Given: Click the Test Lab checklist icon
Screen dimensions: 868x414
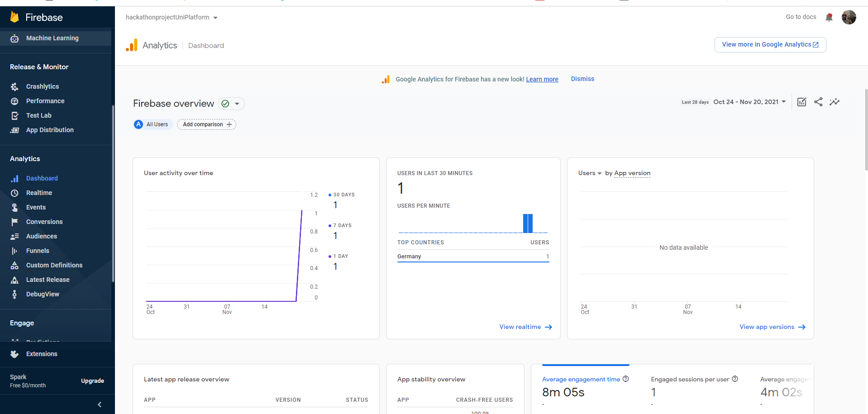Looking at the screenshot, I should (14, 115).
